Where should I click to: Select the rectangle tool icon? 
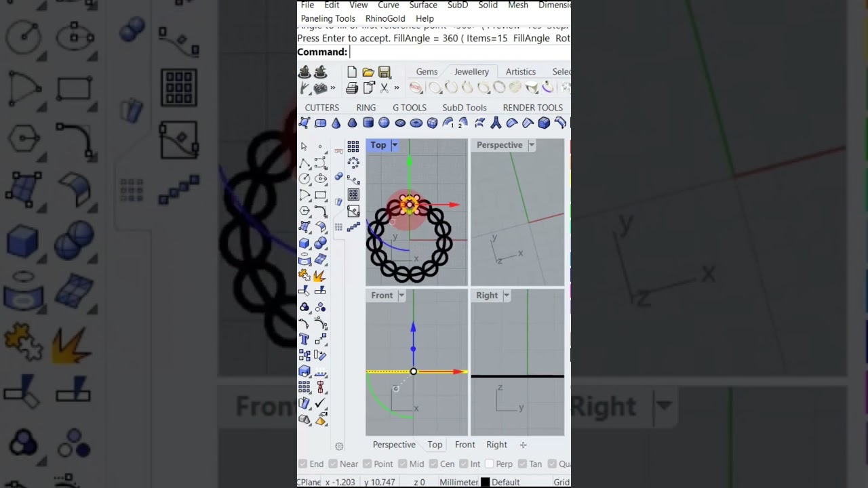click(321, 195)
